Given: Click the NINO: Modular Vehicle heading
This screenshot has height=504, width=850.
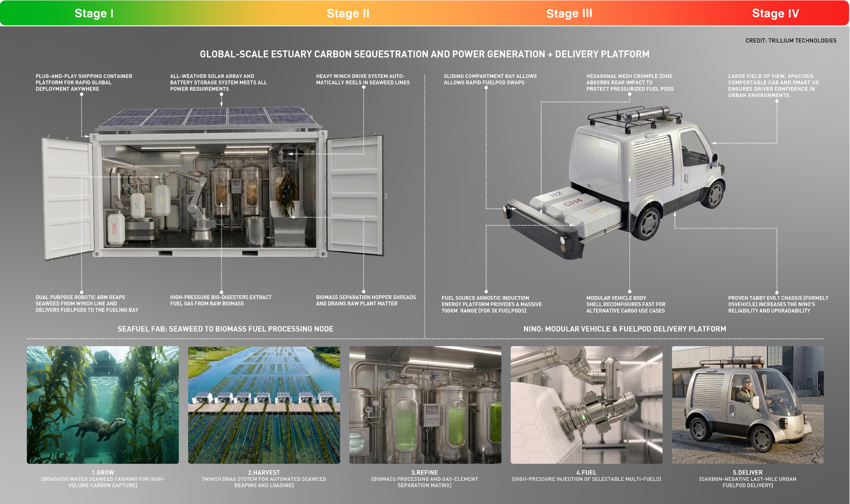Looking at the screenshot, I should 625,329.
